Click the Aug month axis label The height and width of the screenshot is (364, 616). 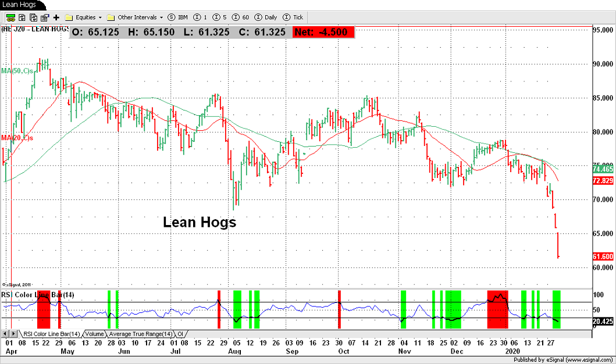[x=234, y=351]
